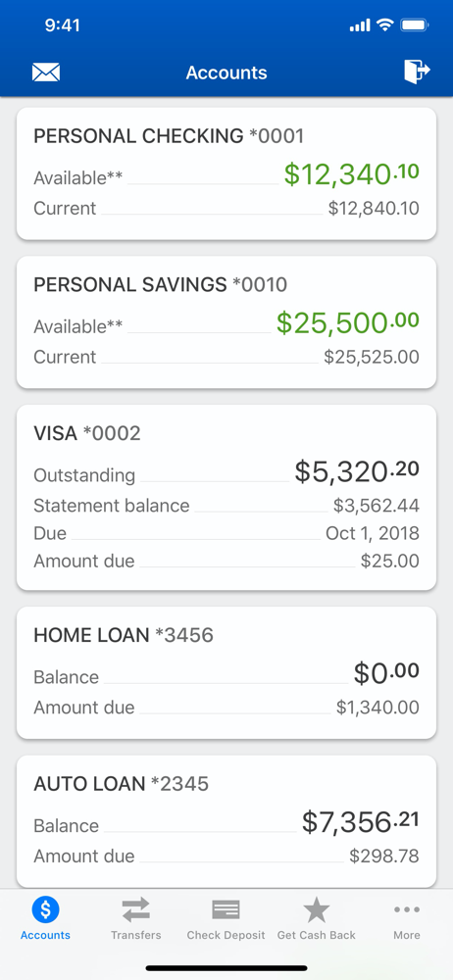
Task: Open the messages envelope icon
Action: [46, 73]
